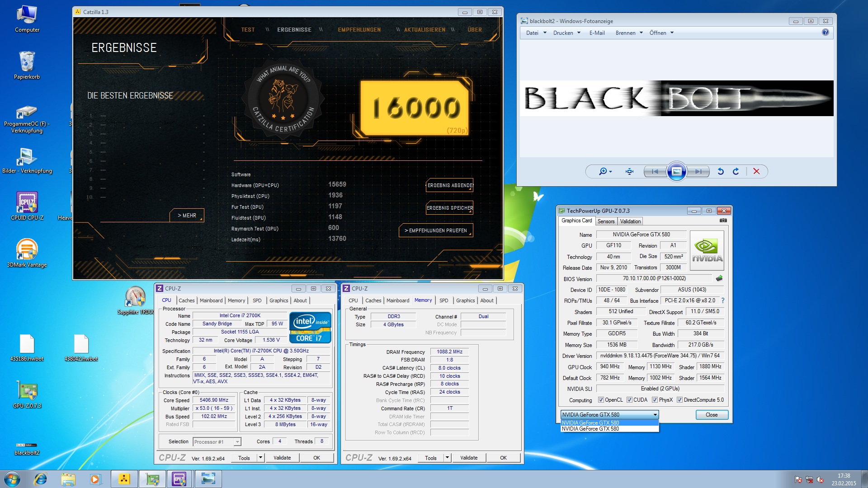The width and height of the screenshot is (868, 488).
Task: Toggle the CUDA checkbox in GPU-Z
Action: (629, 400)
